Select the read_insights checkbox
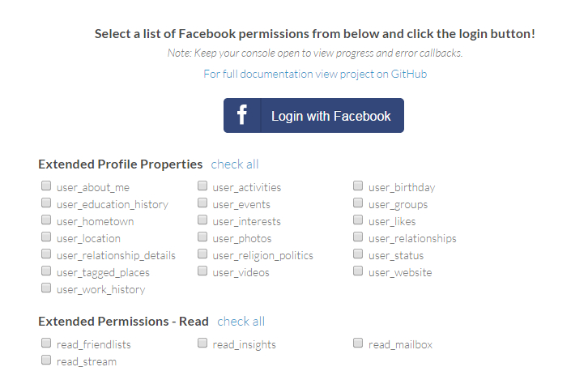This screenshot has height=384, width=588. (202, 343)
